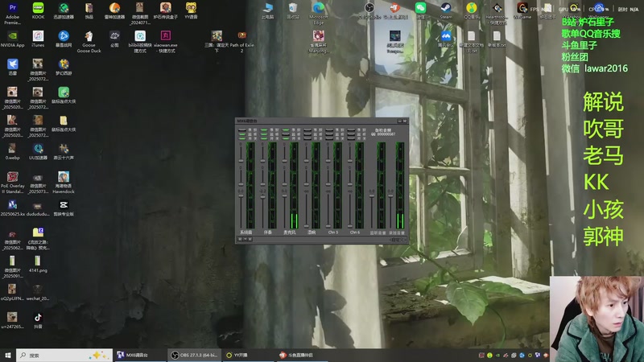
Task: Toggle top LED button on 伴奏 channel
Action: point(264,130)
